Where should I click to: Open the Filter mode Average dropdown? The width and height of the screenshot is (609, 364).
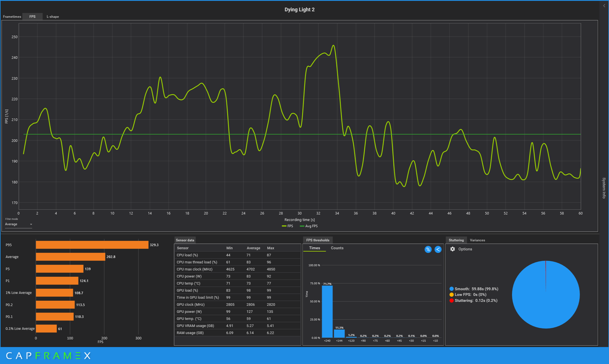coord(19,224)
